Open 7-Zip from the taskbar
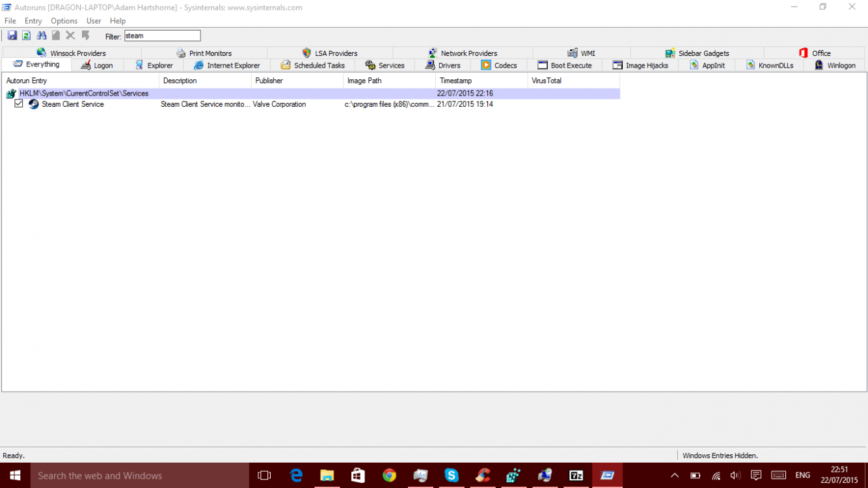The image size is (868, 488). 576,476
